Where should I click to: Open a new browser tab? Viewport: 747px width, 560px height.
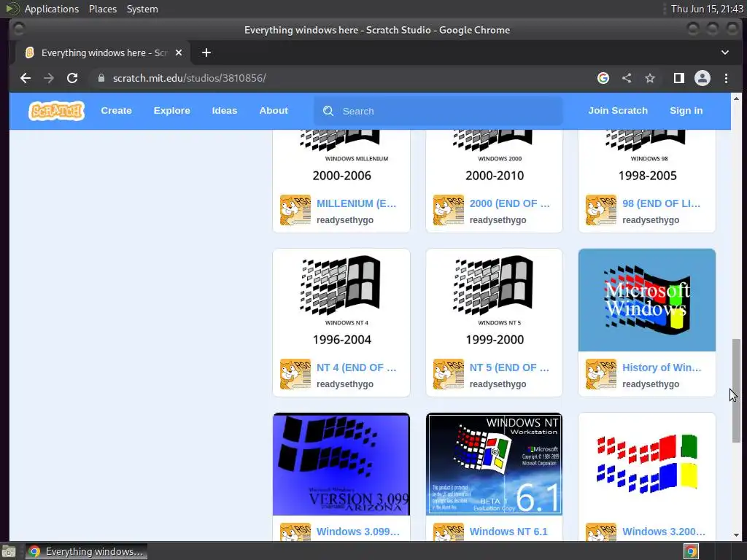pyautogui.click(x=206, y=52)
